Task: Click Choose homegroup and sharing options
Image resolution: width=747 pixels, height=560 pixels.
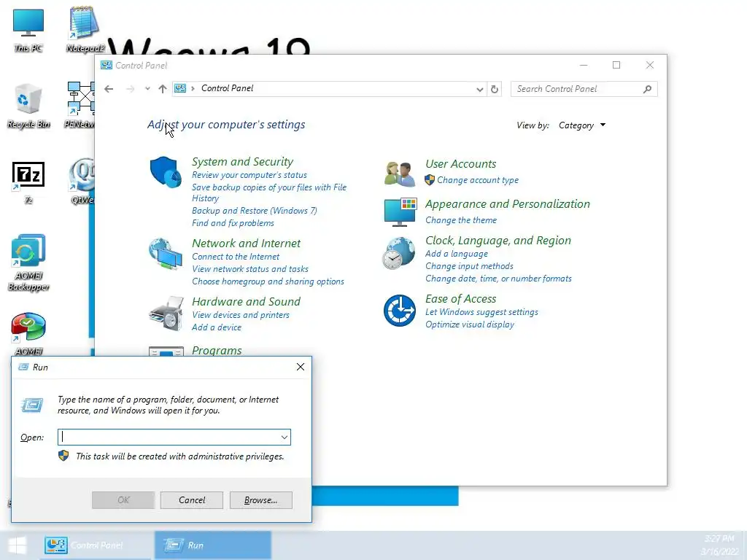Action: 268,281
